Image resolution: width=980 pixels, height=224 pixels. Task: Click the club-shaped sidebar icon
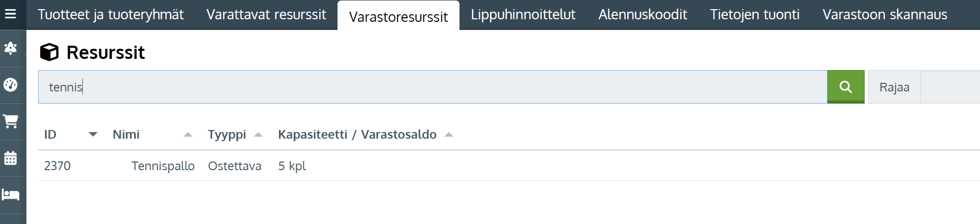tap(11, 48)
